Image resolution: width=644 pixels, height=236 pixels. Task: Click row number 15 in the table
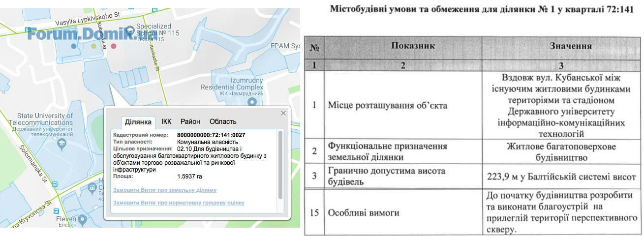coord(315,213)
